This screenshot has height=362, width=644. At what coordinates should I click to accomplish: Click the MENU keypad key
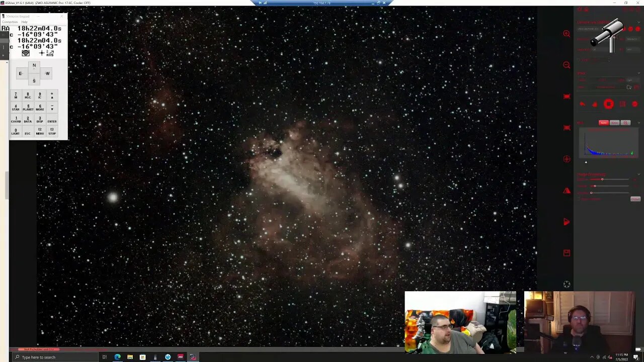[40, 131]
